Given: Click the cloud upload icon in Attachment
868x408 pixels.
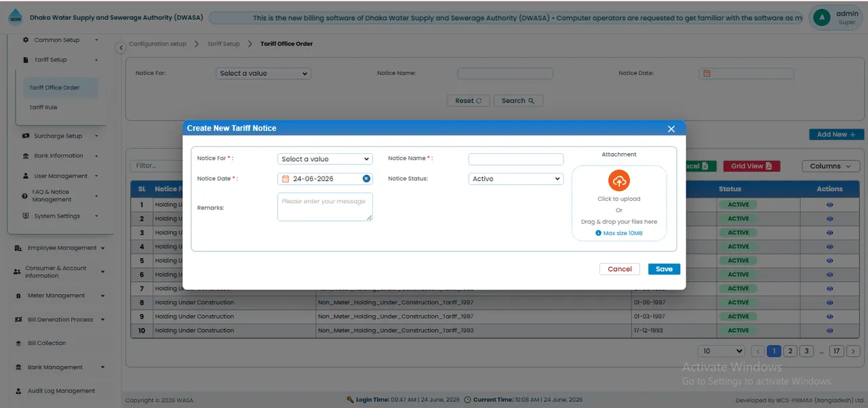Looking at the screenshot, I should pos(618,181).
